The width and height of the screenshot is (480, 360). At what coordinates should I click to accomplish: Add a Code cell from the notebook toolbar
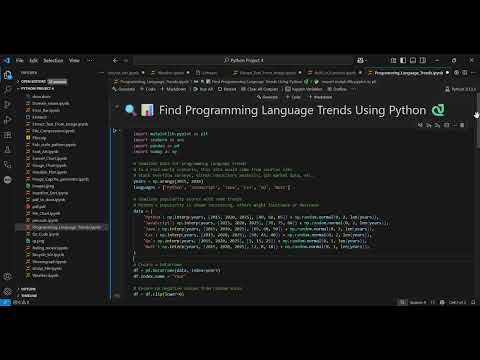(148, 89)
